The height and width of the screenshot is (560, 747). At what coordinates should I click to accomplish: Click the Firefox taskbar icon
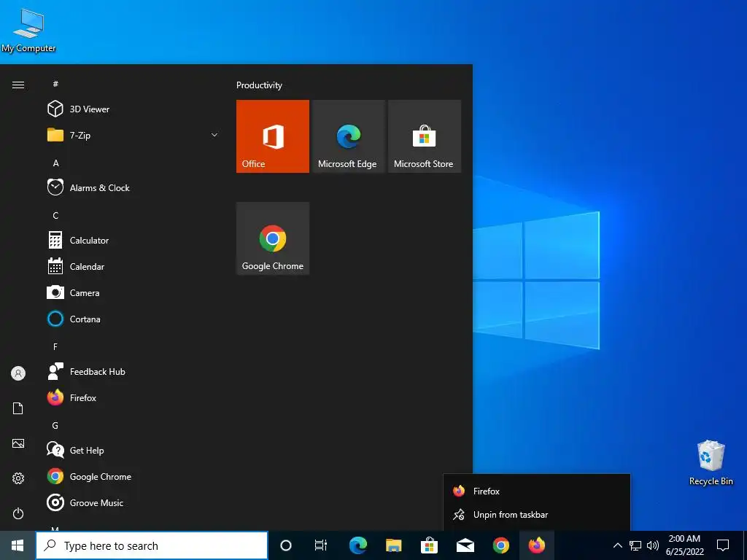[536, 545]
